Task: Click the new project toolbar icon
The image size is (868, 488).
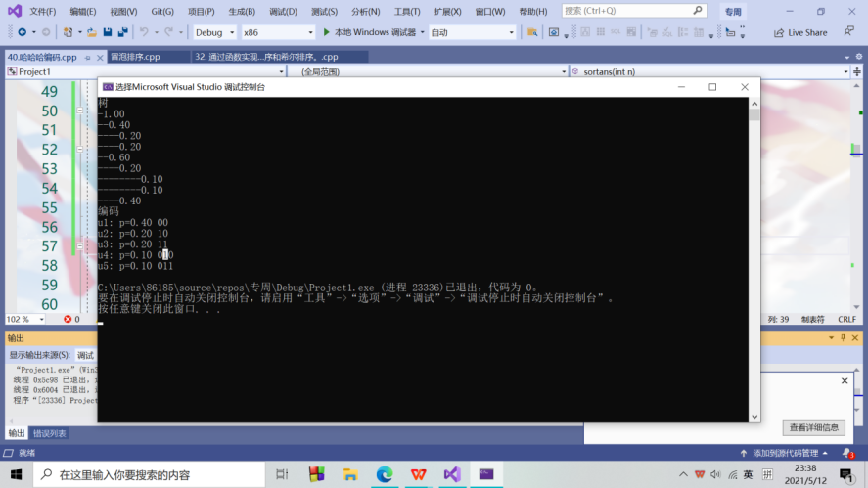Action: coord(68,32)
